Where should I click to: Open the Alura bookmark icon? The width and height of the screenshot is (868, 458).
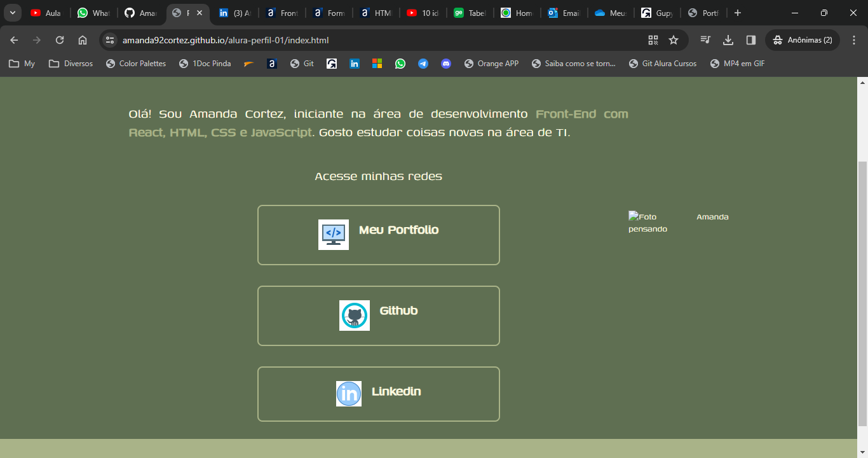[272, 64]
